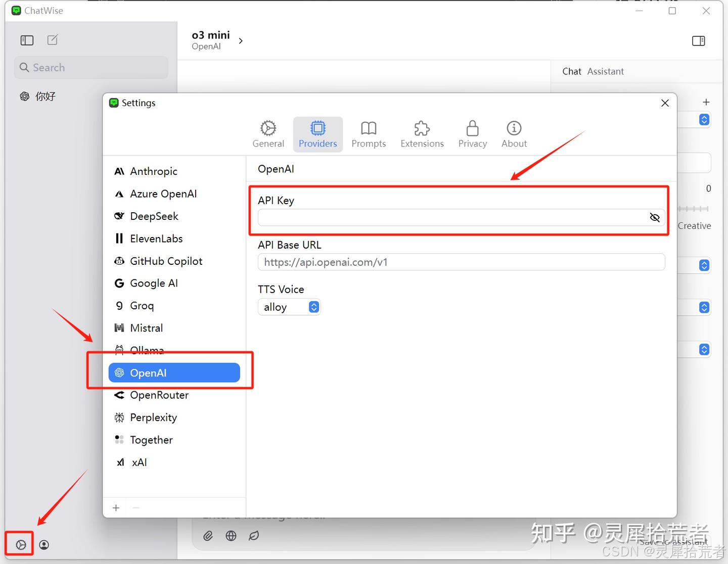This screenshot has width=728, height=564.
Task: Click the web search globe icon
Action: [231, 536]
